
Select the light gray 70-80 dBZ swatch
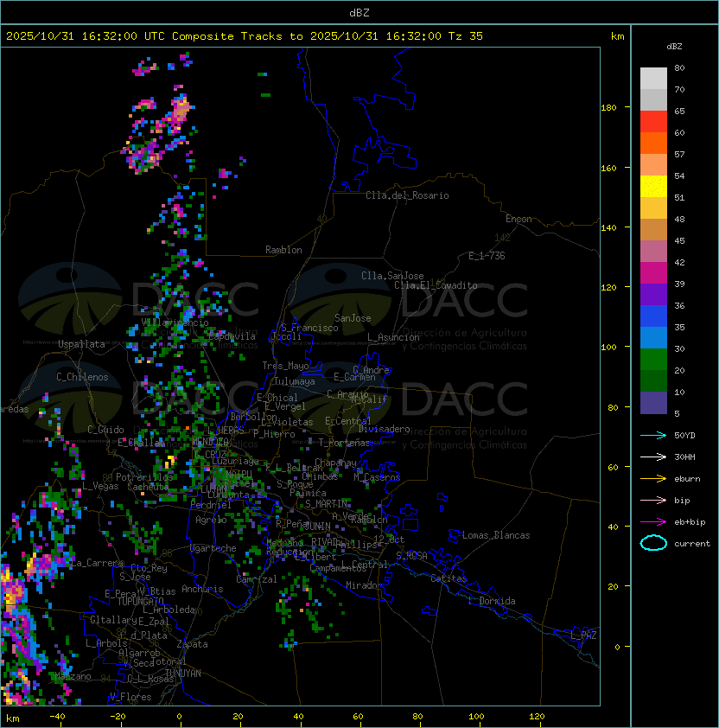point(653,79)
